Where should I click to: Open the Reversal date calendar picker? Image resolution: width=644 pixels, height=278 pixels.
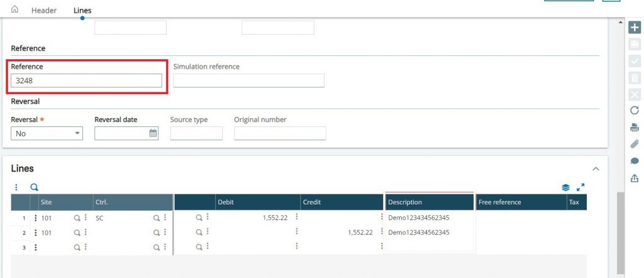coord(153,133)
